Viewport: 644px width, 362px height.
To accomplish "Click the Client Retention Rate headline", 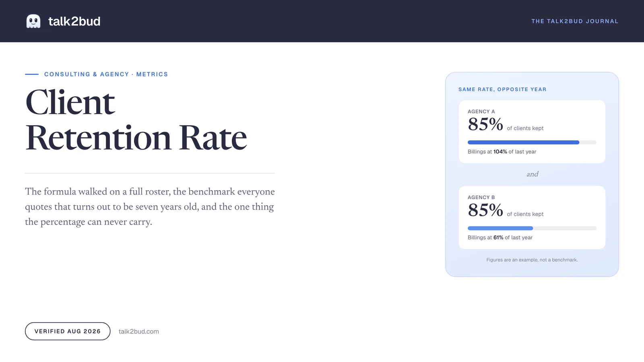I will [136, 120].
